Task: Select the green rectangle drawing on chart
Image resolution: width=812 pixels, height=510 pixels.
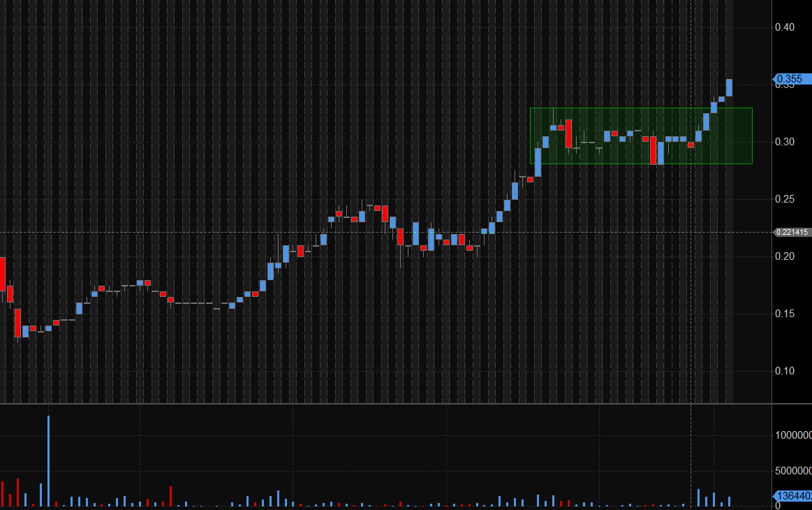Action: point(641,136)
